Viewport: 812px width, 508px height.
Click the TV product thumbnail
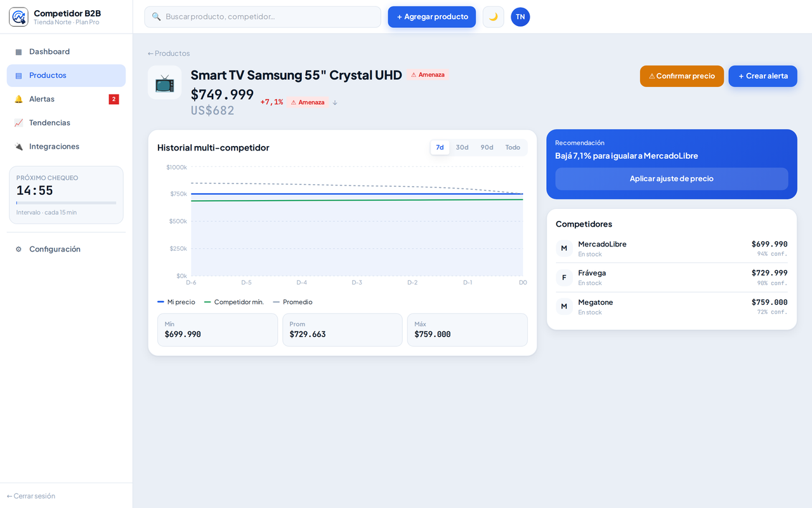[165, 83]
